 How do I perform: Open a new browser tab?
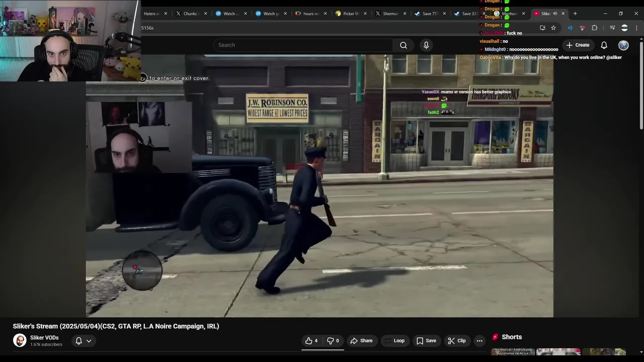point(575,14)
